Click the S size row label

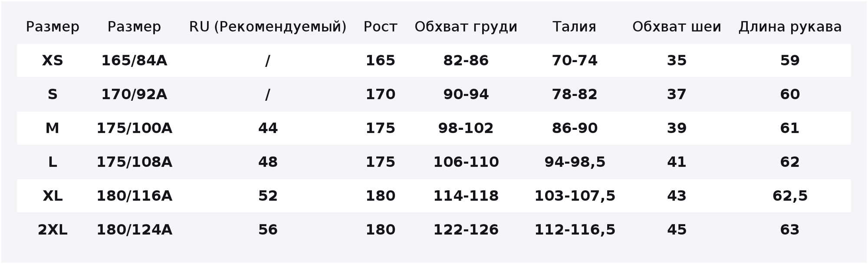[x=53, y=94]
